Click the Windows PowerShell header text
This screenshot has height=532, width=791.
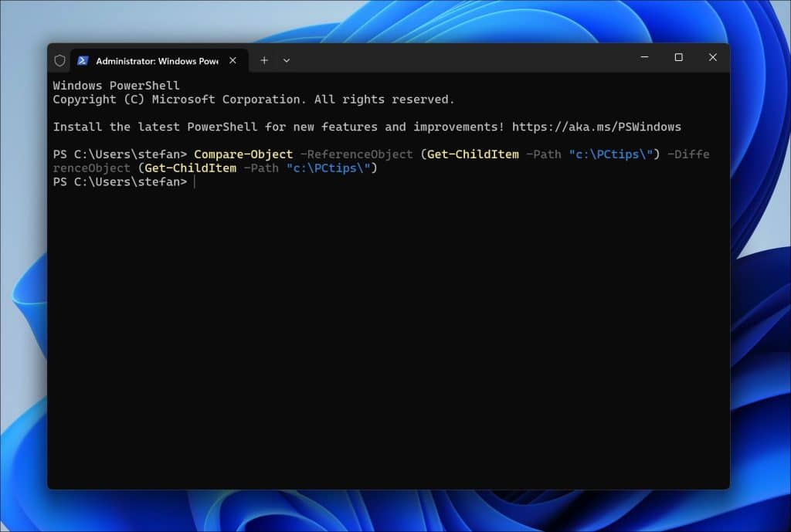(116, 85)
